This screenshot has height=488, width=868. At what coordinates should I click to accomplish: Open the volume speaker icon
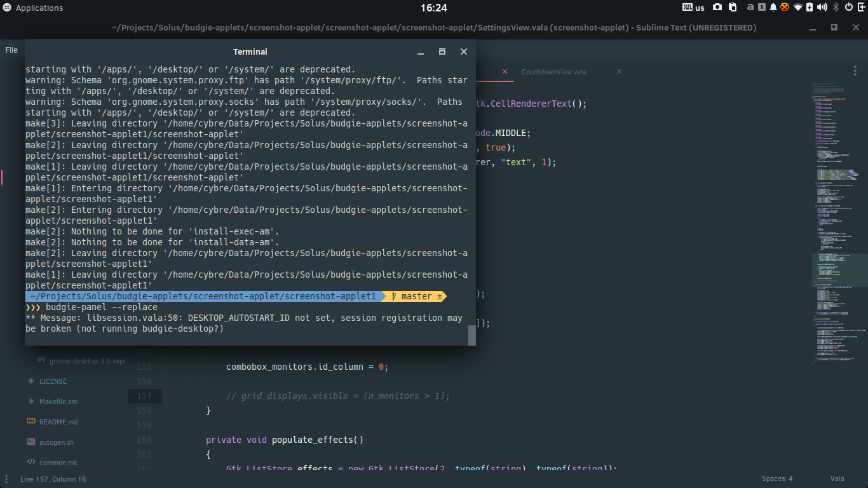pos(822,8)
